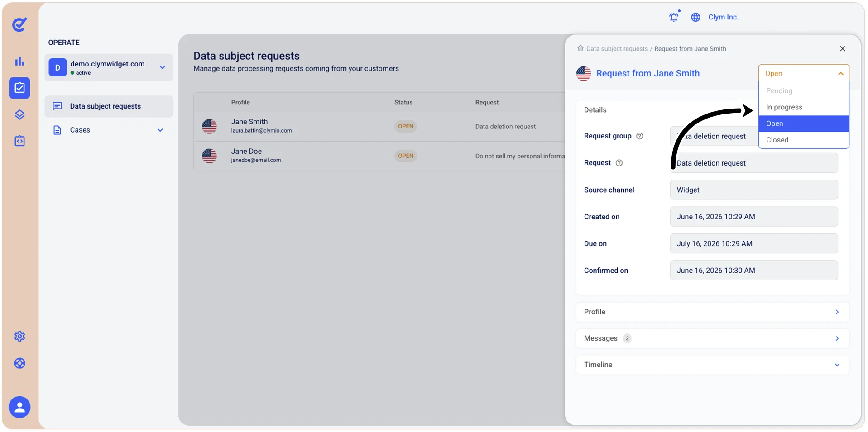868x432 pixels.
Task: Open the Jane Smith request row
Action: click(379, 126)
